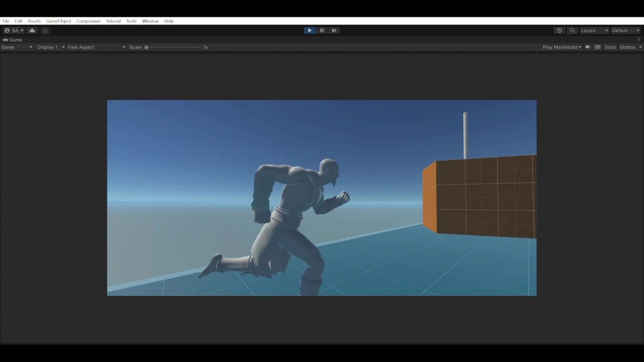Click the Step frame button
The image size is (644, 362).
(334, 30)
